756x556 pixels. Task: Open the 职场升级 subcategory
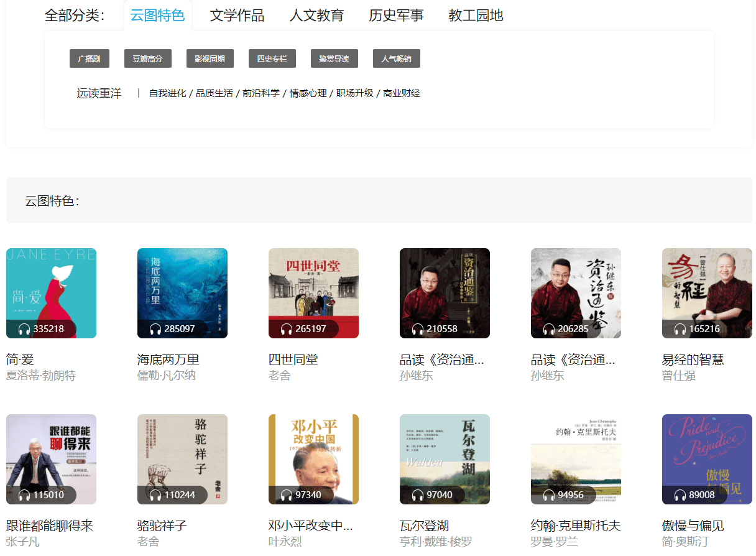pyautogui.click(x=355, y=93)
